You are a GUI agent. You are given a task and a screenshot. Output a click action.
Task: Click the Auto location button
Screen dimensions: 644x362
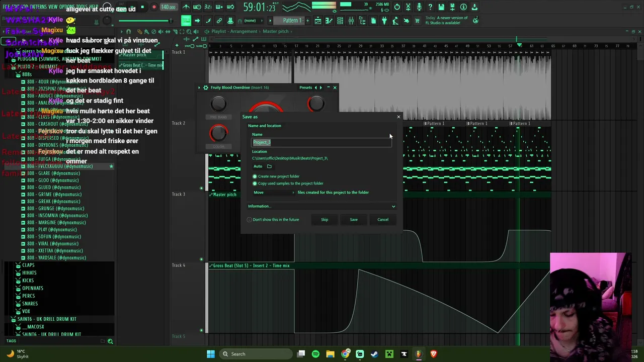(x=258, y=166)
